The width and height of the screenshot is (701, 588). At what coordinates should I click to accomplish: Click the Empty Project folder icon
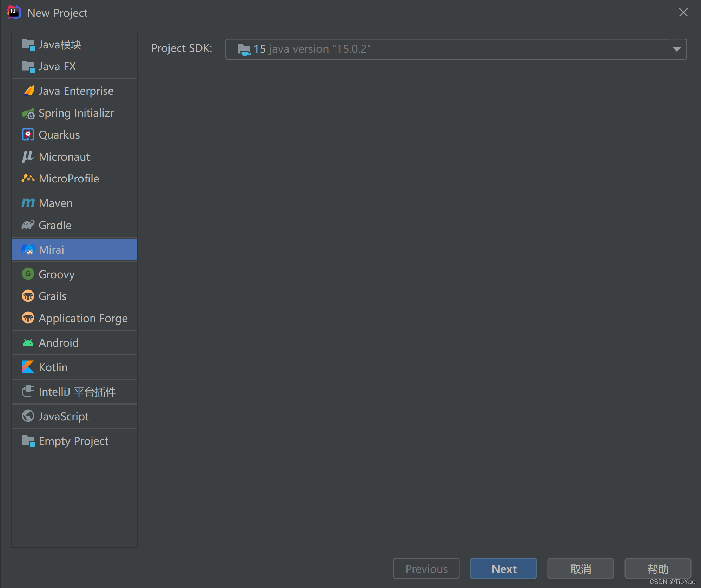point(28,441)
